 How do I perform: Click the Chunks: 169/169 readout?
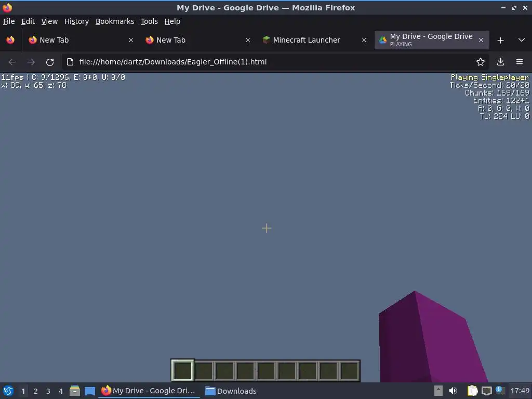(x=497, y=93)
